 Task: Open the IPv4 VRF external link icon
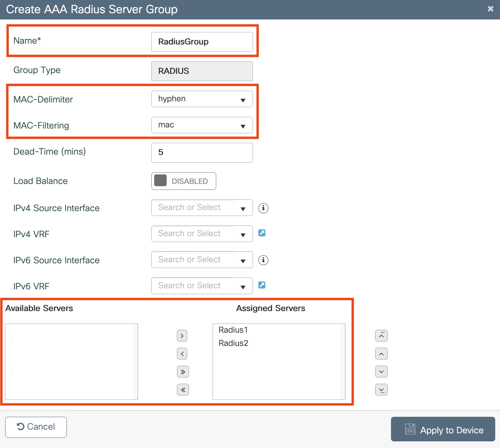262,233
